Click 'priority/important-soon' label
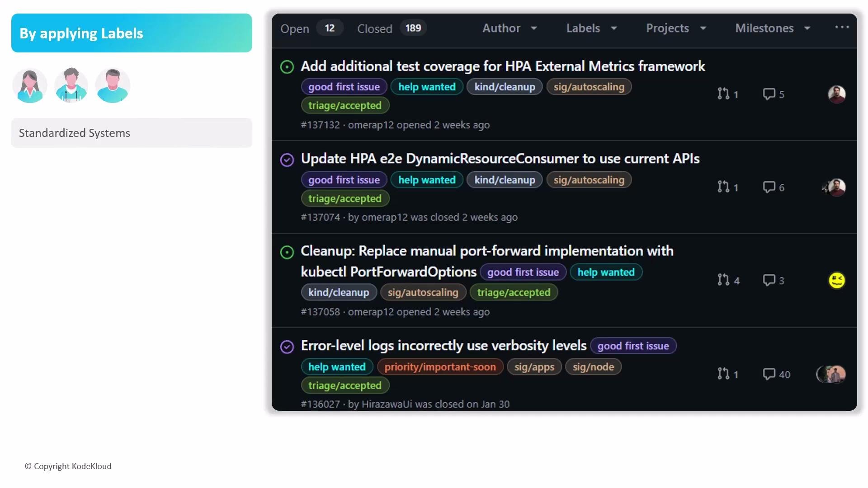868x488 pixels. click(x=440, y=367)
